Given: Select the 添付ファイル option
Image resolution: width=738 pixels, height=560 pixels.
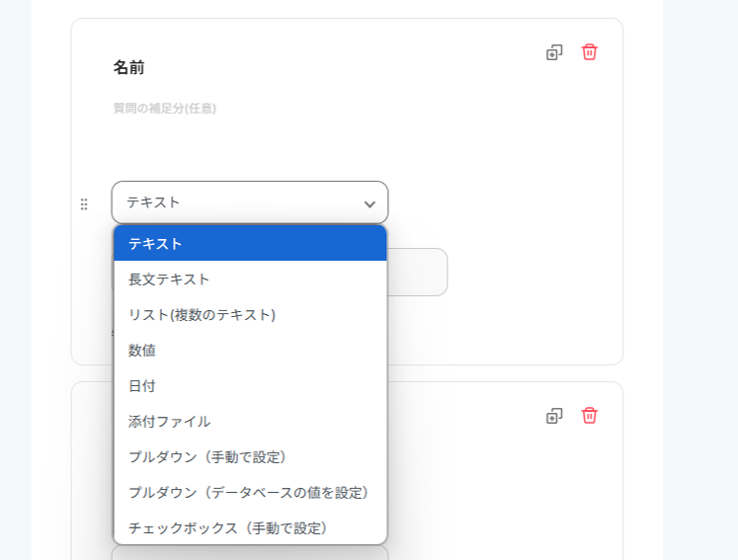Looking at the screenshot, I should point(249,422).
